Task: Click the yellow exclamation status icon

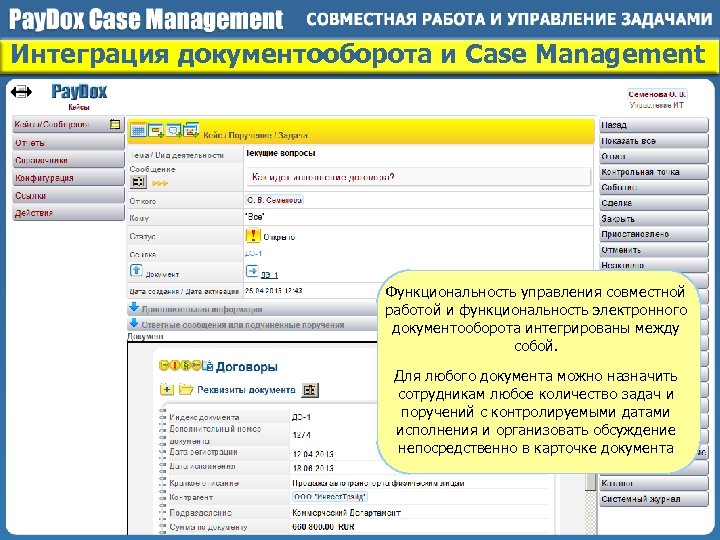Action: pyautogui.click(x=253, y=236)
